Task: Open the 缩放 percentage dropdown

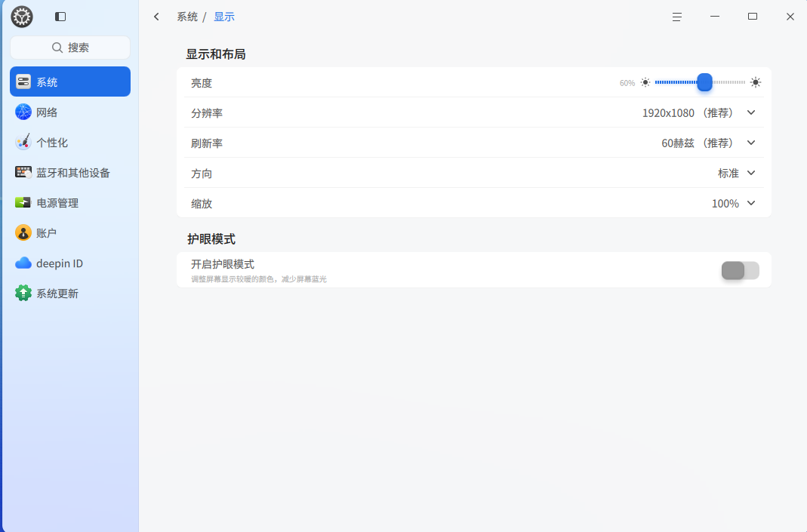Action: [x=750, y=203]
